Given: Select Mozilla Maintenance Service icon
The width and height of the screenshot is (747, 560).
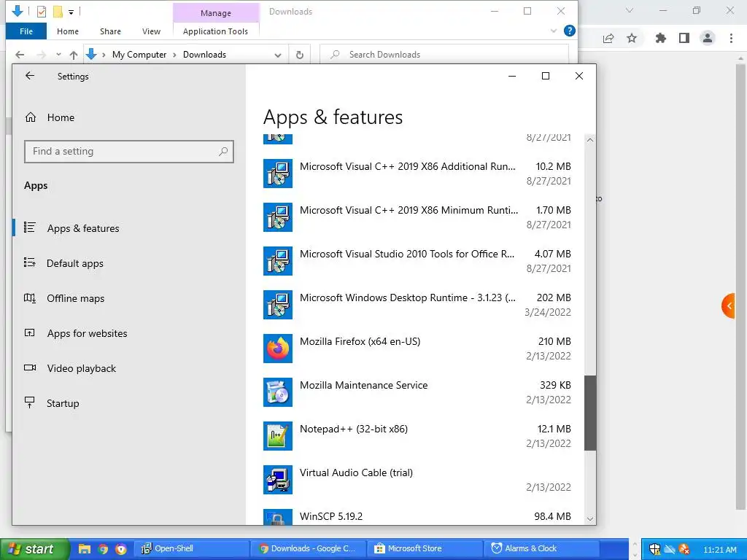Looking at the screenshot, I should coord(278,392).
